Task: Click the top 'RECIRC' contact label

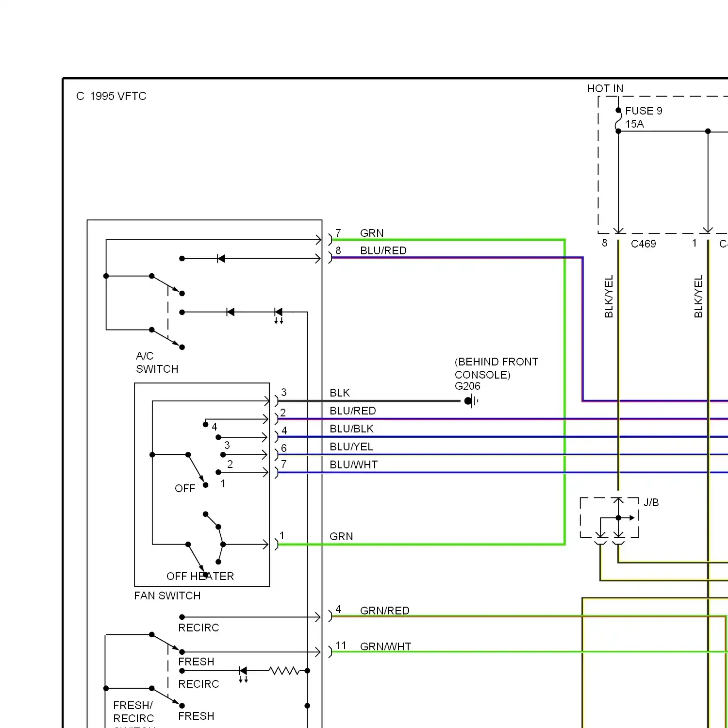Action: point(199,628)
